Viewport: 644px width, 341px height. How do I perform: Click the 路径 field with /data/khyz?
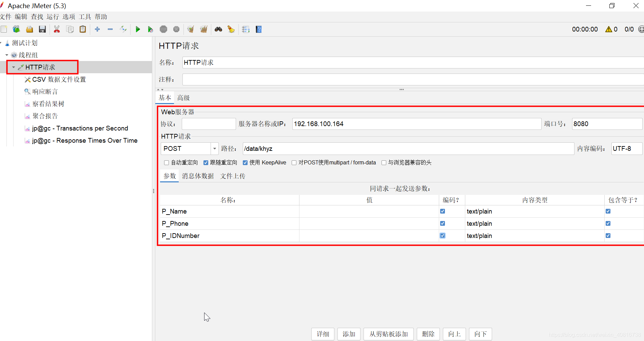tap(408, 149)
